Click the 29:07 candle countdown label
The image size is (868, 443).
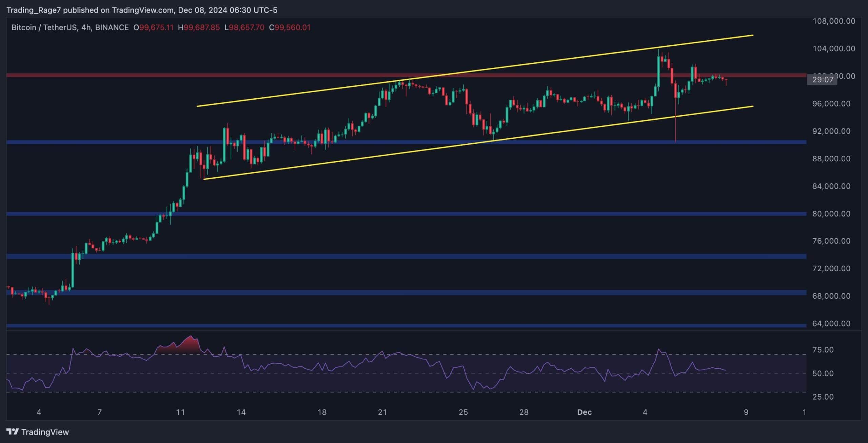point(823,80)
